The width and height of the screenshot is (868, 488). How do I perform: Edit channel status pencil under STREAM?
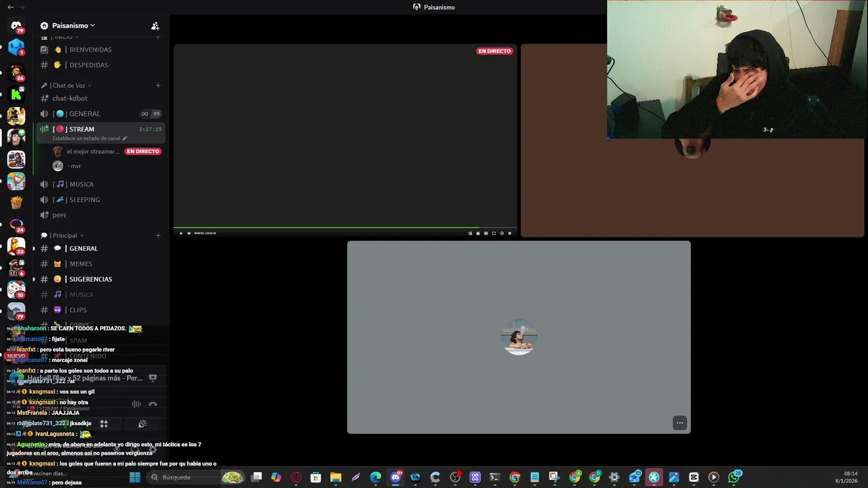coord(124,138)
